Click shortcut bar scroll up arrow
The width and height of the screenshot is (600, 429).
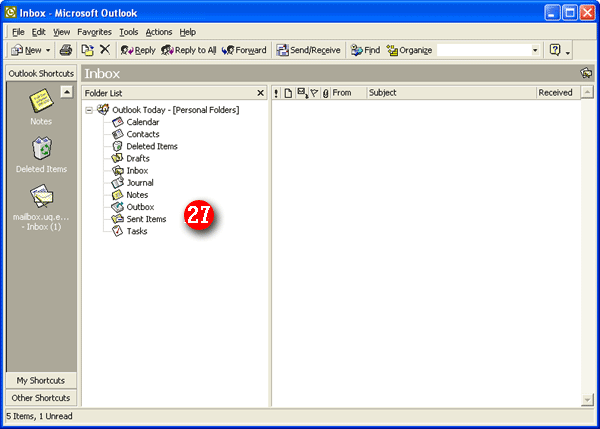(x=67, y=92)
